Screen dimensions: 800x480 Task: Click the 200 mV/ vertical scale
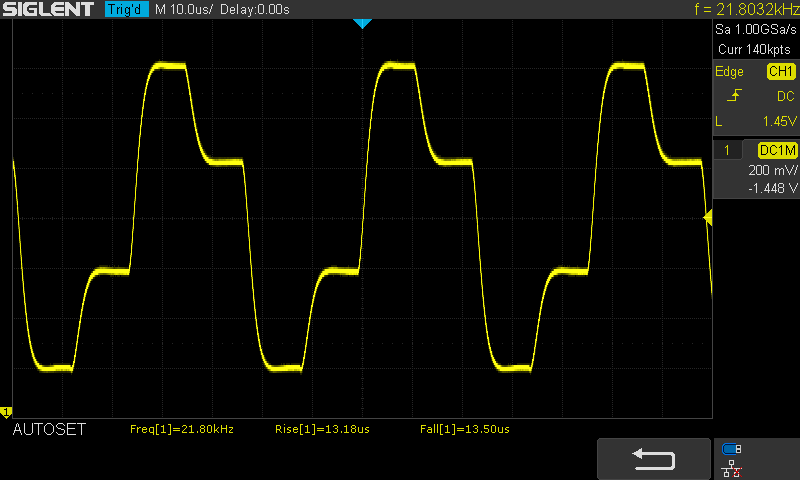(772, 170)
